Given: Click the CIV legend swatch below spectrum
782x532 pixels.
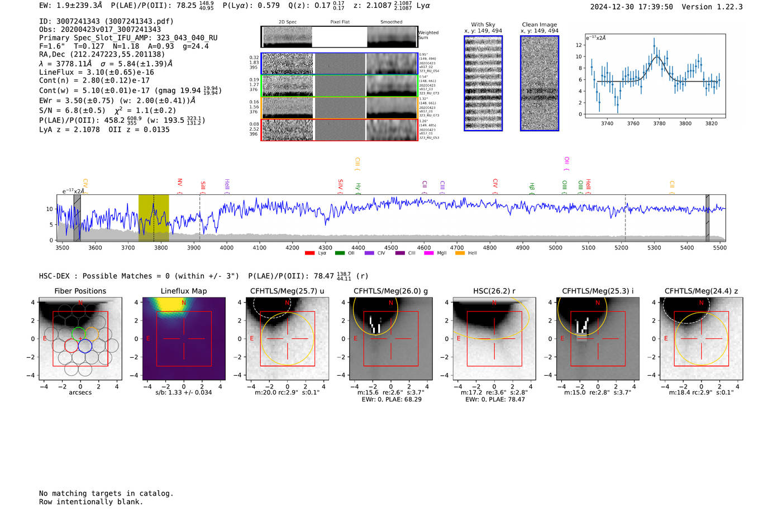Looking at the screenshot, I should tap(369, 253).
